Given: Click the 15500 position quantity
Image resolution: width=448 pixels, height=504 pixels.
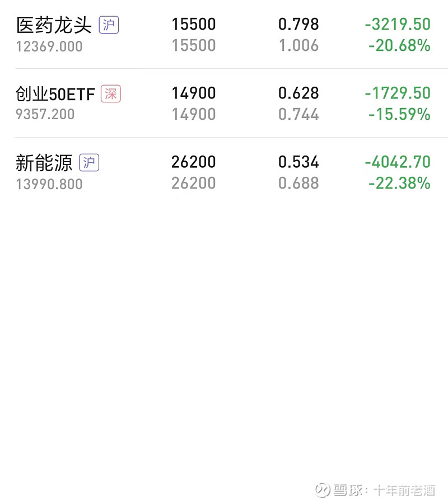Looking at the screenshot, I should pyautogui.click(x=194, y=25).
